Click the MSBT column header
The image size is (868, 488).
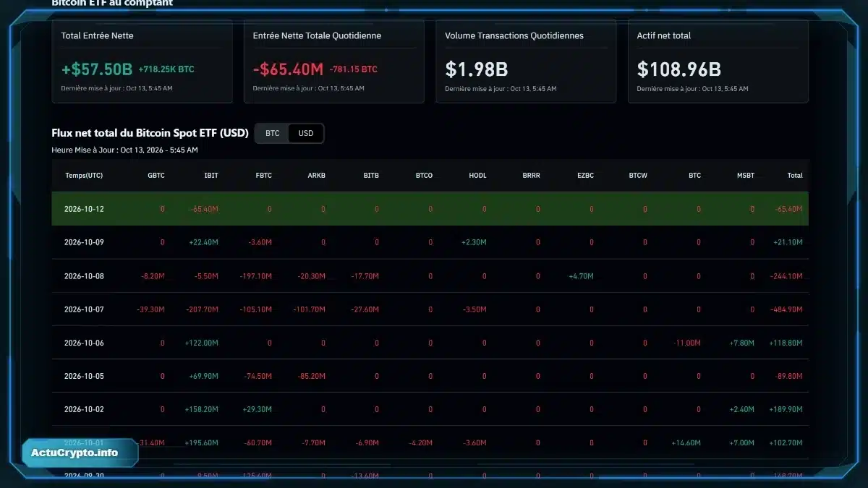pos(746,176)
